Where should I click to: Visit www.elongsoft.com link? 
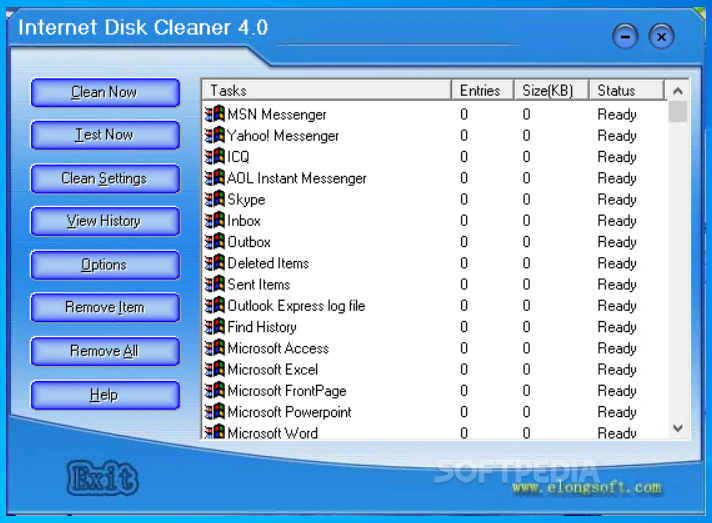click(x=587, y=488)
